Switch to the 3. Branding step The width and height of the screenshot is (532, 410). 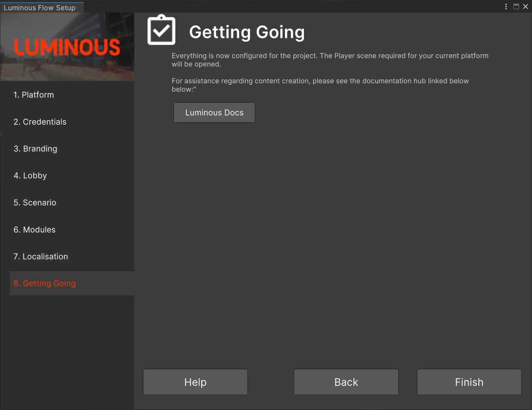tap(36, 149)
